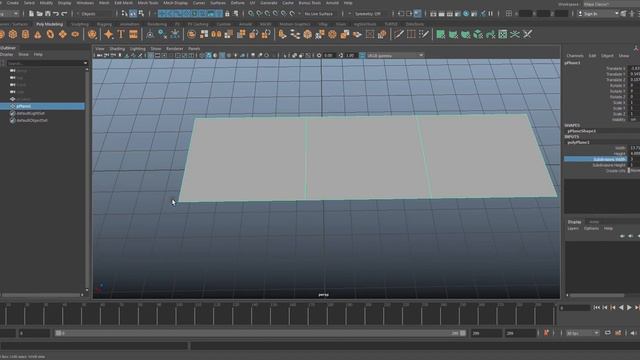
Task: Open the viewport Shading menu
Action: pos(117,49)
